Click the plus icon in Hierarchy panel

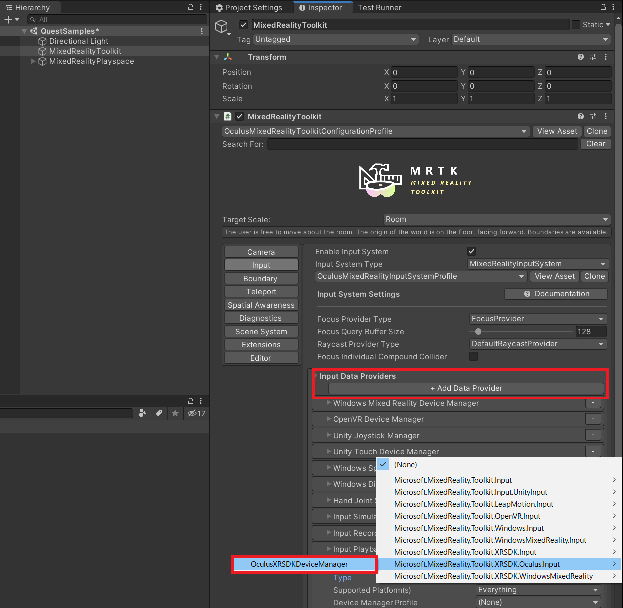8,19
